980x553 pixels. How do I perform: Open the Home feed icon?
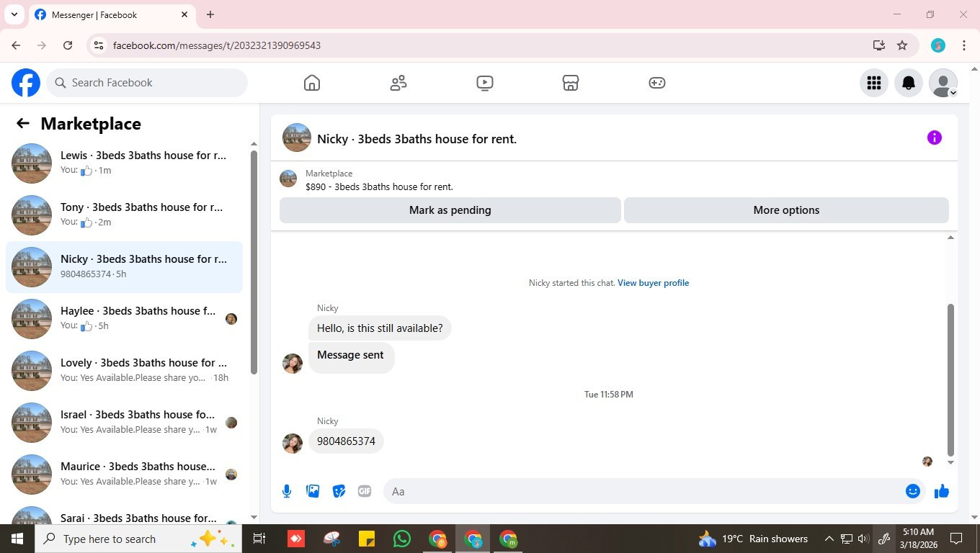pyautogui.click(x=312, y=83)
